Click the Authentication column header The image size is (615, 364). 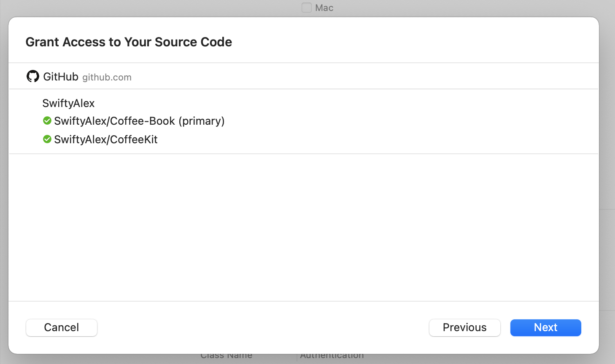pos(332,356)
